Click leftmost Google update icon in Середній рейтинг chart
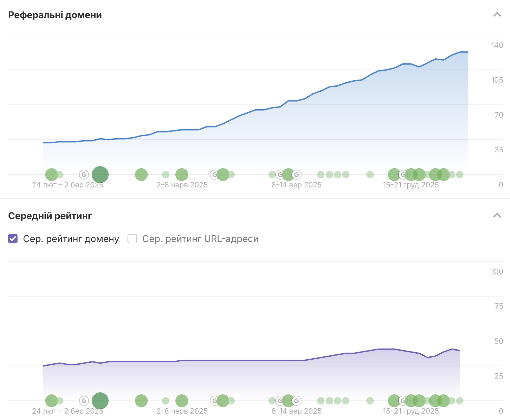 tap(84, 401)
